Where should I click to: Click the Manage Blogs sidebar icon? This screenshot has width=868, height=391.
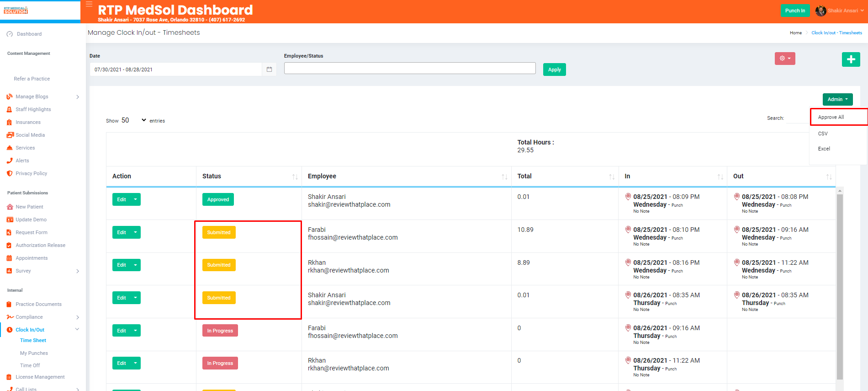[10, 96]
